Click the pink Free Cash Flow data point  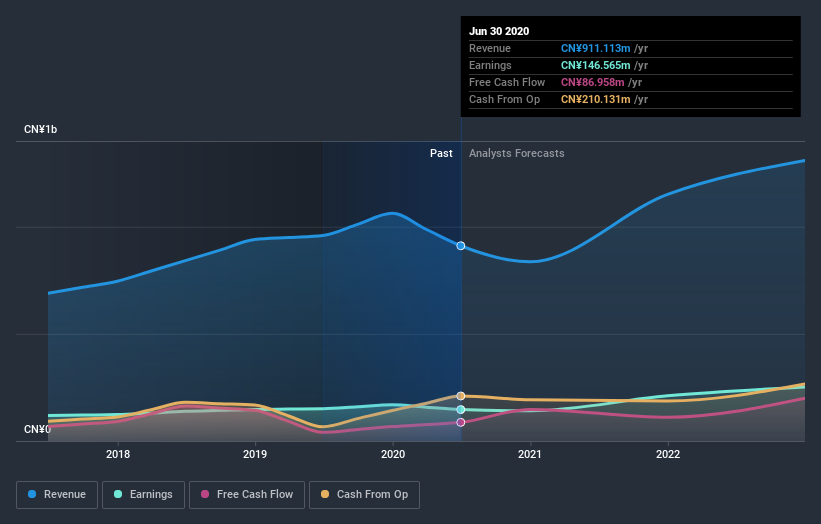461,422
